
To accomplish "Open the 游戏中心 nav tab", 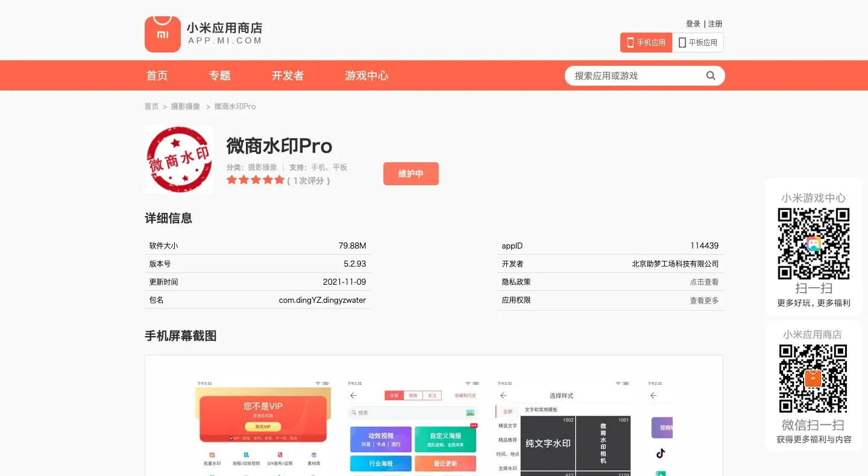I will coord(366,75).
